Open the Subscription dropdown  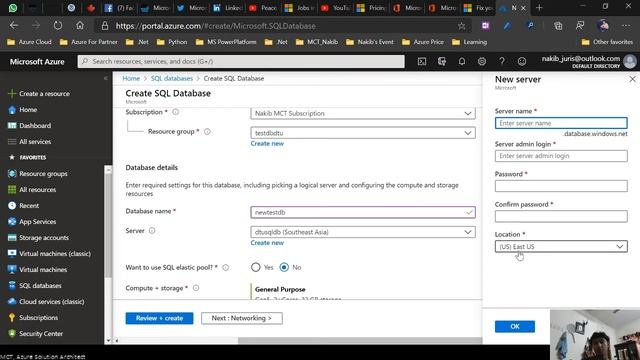point(363,113)
